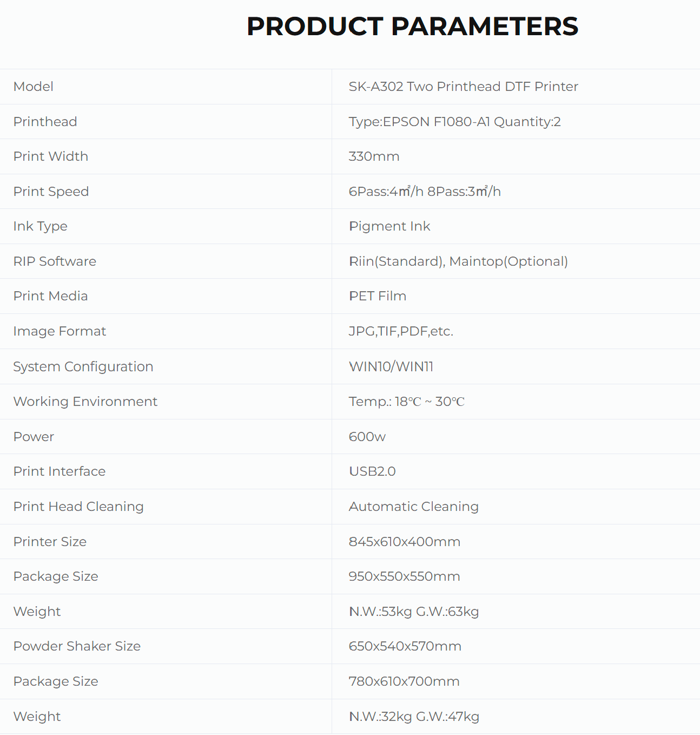Select the Model row label
Screen dimensions: 700x735
(34, 87)
